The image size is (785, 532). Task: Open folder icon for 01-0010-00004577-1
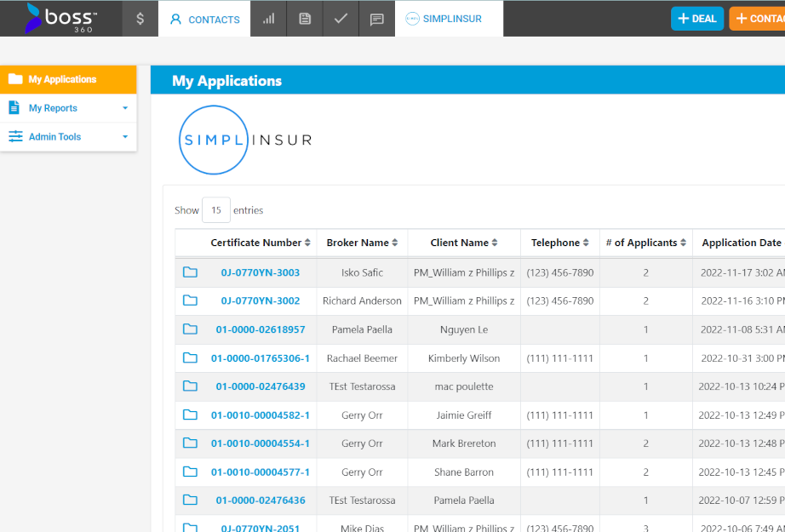(x=190, y=472)
